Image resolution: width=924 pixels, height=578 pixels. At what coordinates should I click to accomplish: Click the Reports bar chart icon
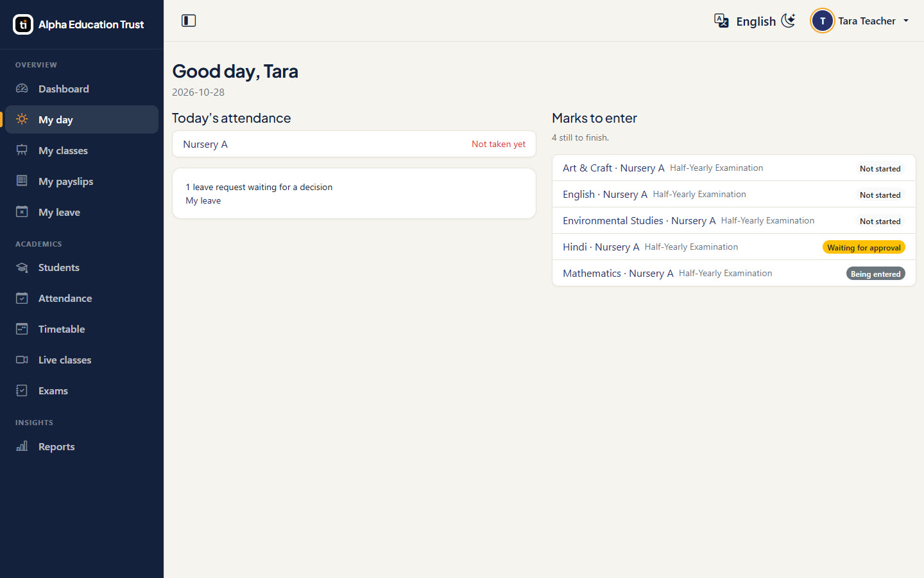22,446
